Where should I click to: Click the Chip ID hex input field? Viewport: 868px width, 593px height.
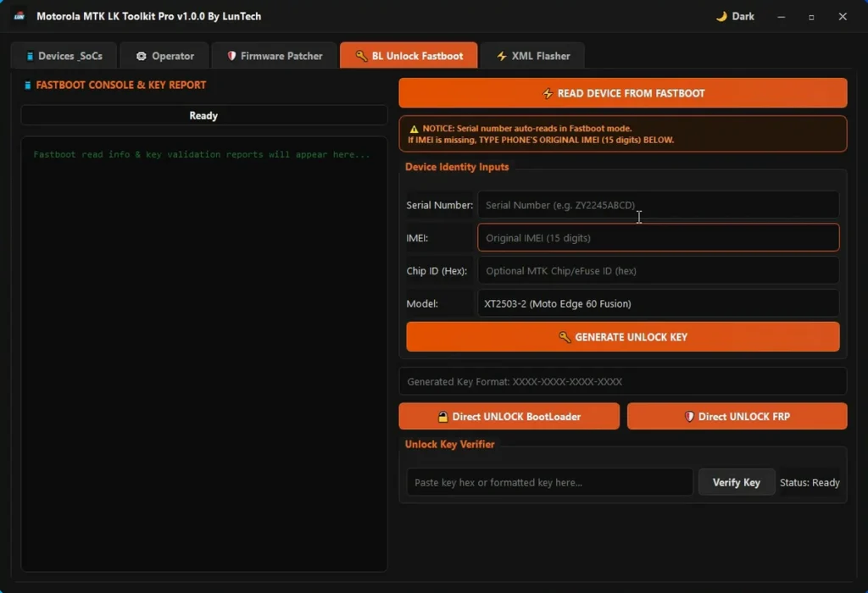(x=658, y=270)
